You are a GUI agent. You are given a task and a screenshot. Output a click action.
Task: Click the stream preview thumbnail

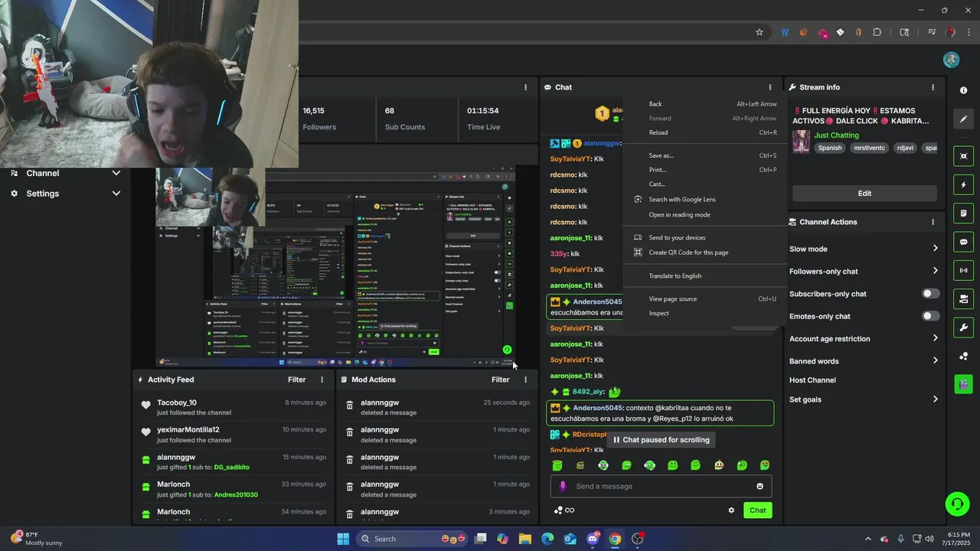[335, 266]
